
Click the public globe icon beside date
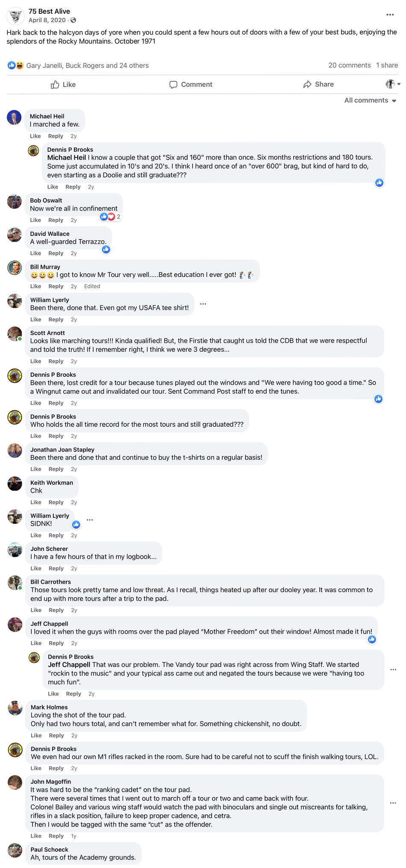coord(74,20)
